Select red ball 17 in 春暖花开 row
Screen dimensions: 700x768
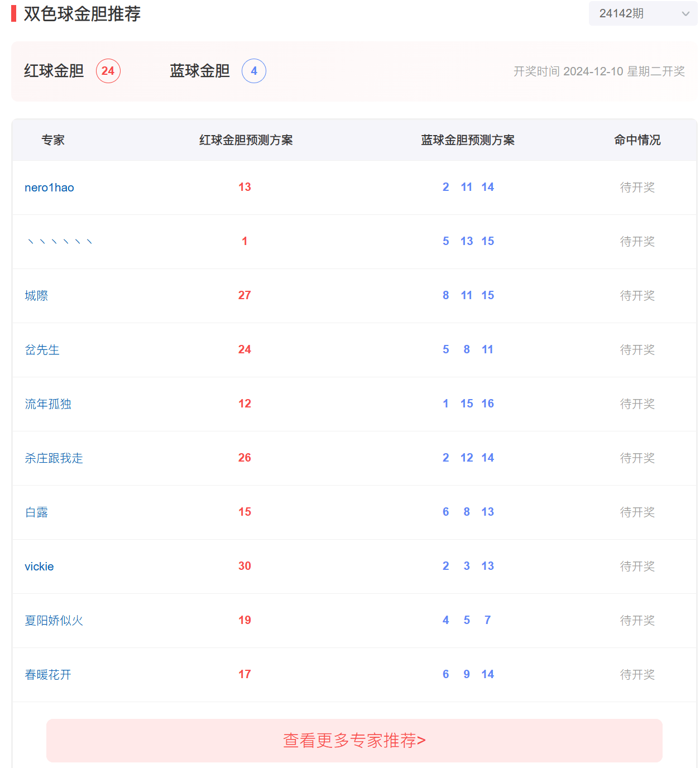point(244,674)
